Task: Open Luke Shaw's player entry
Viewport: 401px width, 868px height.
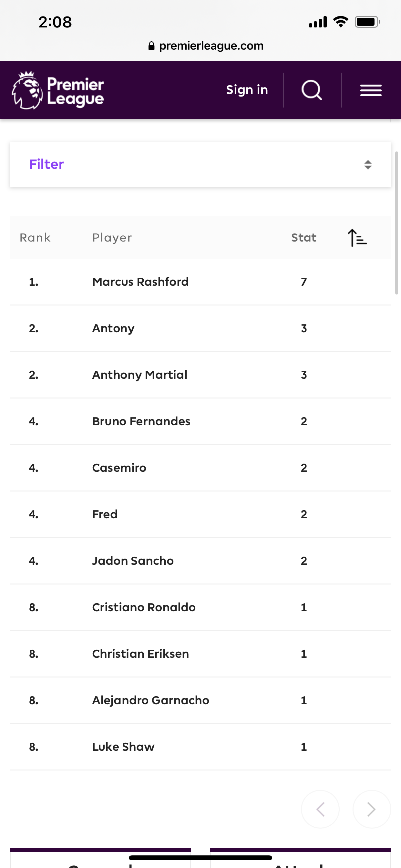Action: pos(123,747)
